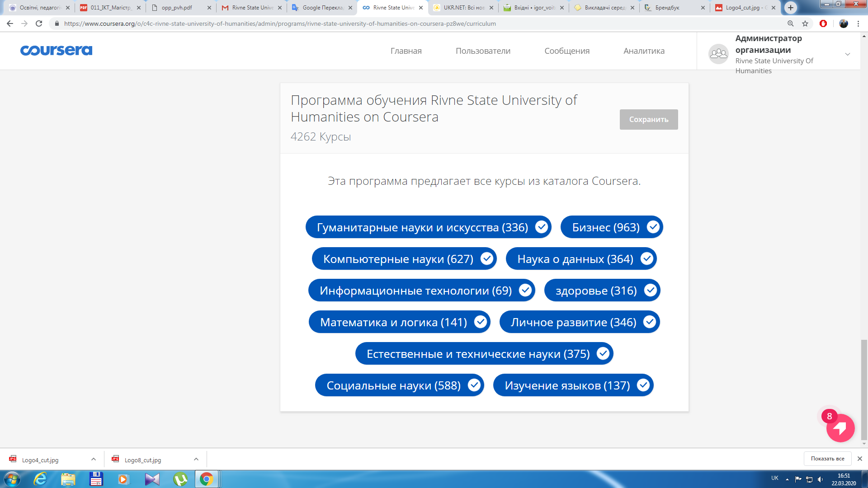Go back with browser back arrow
Screen dimensions: 868x488
pyautogui.click(x=10, y=23)
